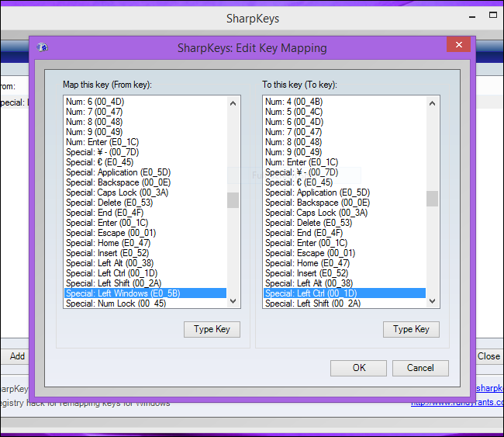Select From key Special: Caps Lock (00_3A)
This screenshot has width=504, height=437.
click(x=145, y=192)
